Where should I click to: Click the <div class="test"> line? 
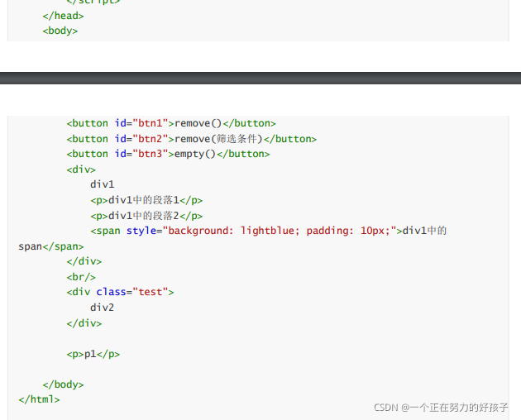[x=120, y=292]
